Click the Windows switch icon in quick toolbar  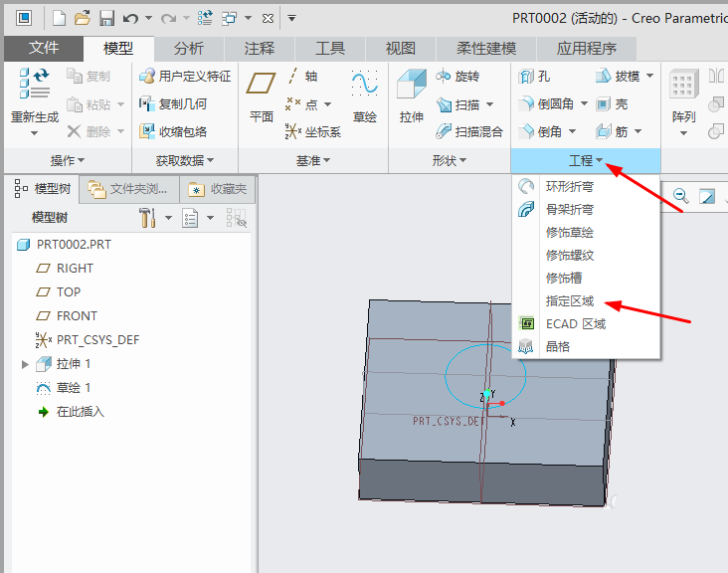click(229, 18)
